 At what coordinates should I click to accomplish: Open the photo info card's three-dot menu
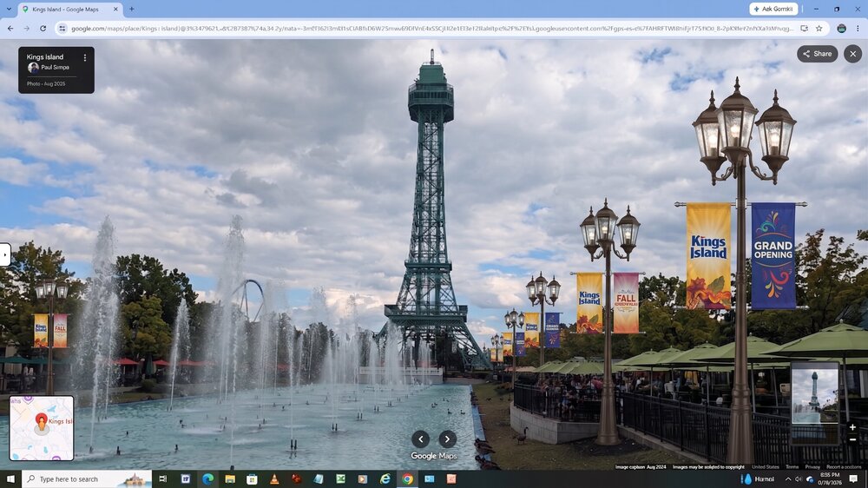pos(85,57)
